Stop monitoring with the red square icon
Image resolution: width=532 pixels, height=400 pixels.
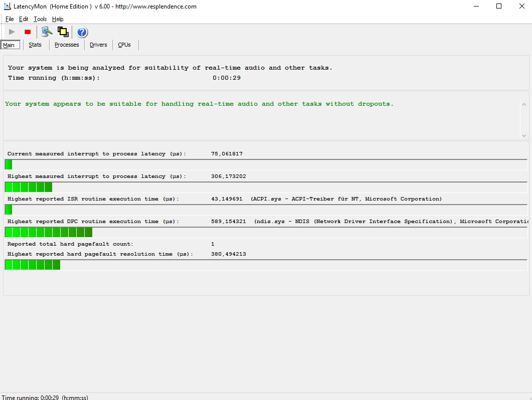(x=28, y=32)
